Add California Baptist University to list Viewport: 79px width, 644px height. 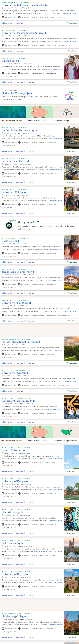72,151
